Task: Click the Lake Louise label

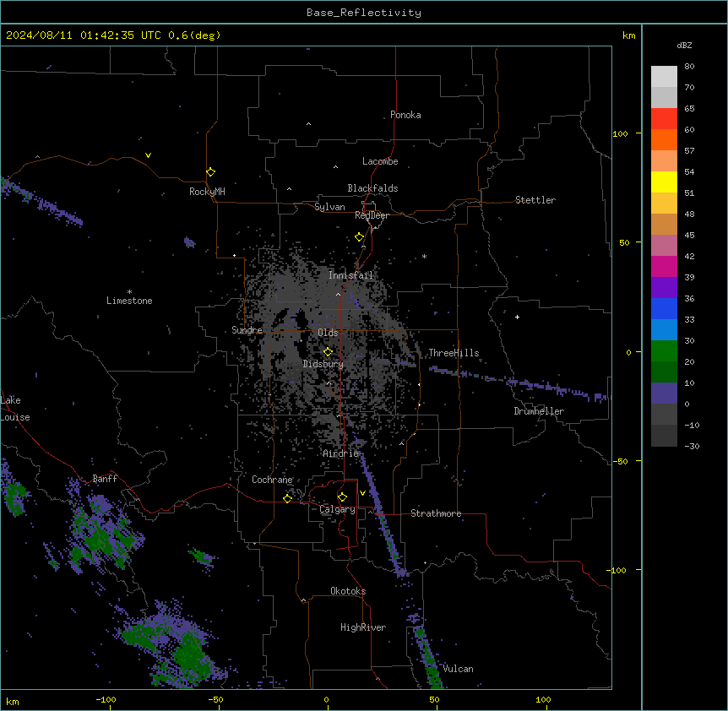Action: point(15,409)
